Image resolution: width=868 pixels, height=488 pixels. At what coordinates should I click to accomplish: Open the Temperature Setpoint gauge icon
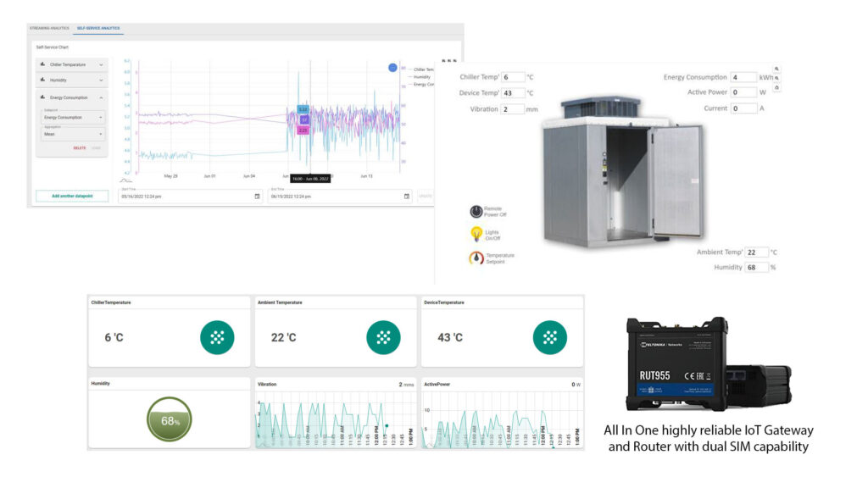click(x=476, y=258)
